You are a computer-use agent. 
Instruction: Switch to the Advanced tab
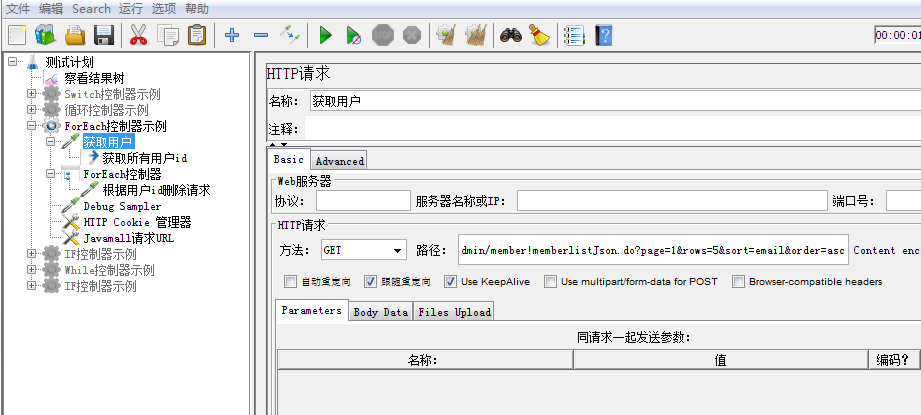(x=340, y=161)
